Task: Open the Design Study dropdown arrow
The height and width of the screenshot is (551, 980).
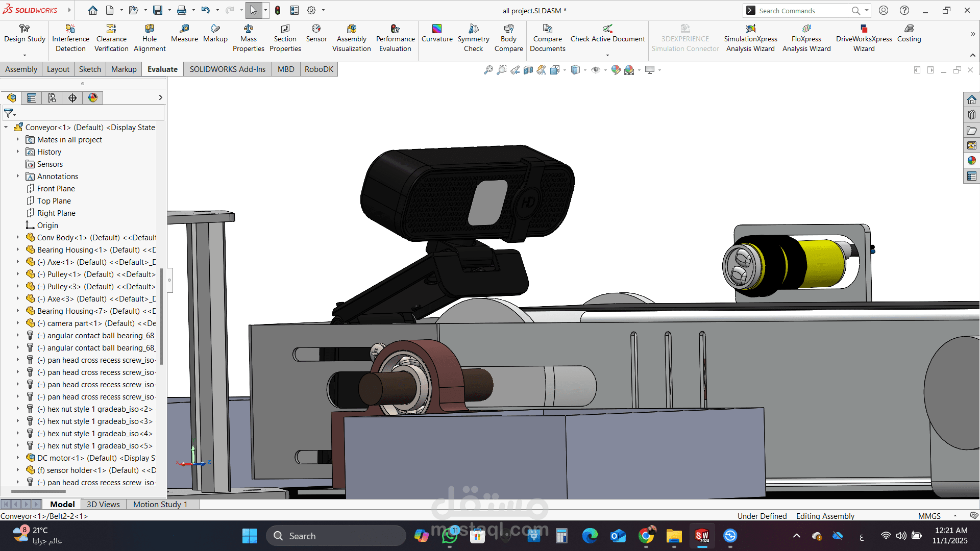Action: click(24, 55)
